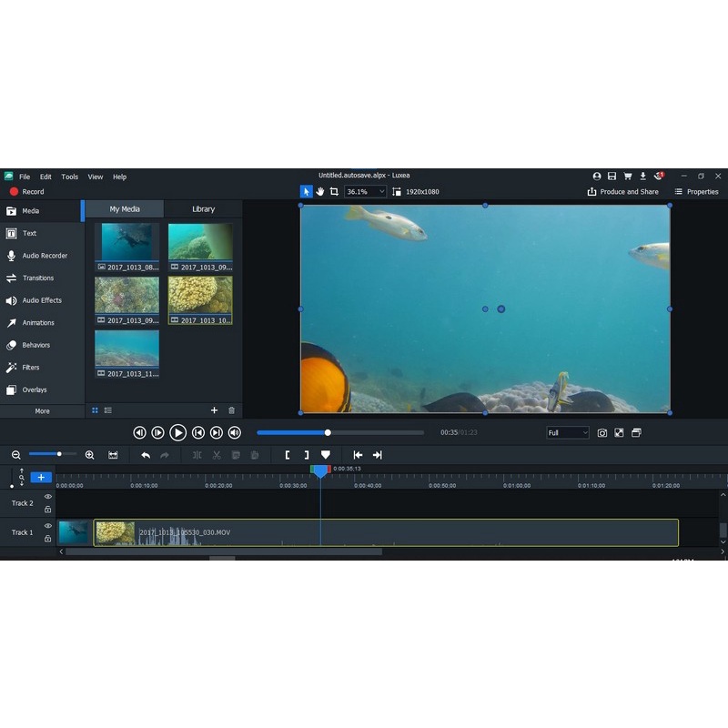Select the Pan hand tool
The image size is (728, 728).
click(x=320, y=192)
